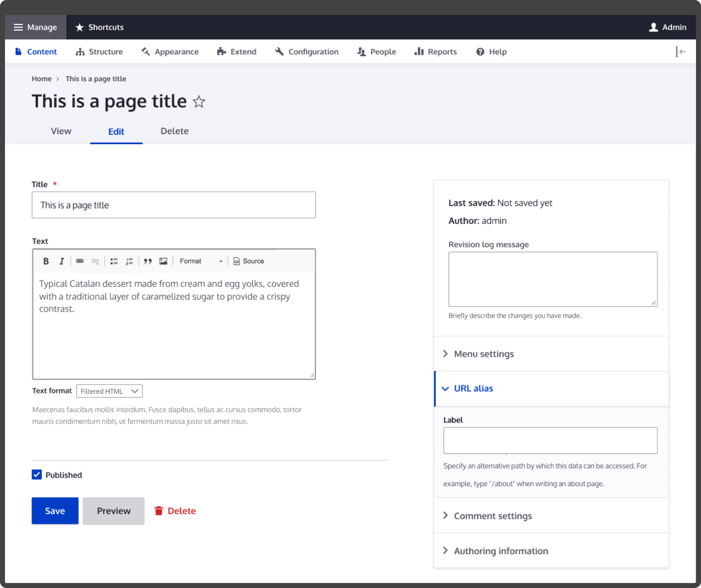Expand the Authoring information section
This screenshot has width=701, height=588.
(500, 551)
